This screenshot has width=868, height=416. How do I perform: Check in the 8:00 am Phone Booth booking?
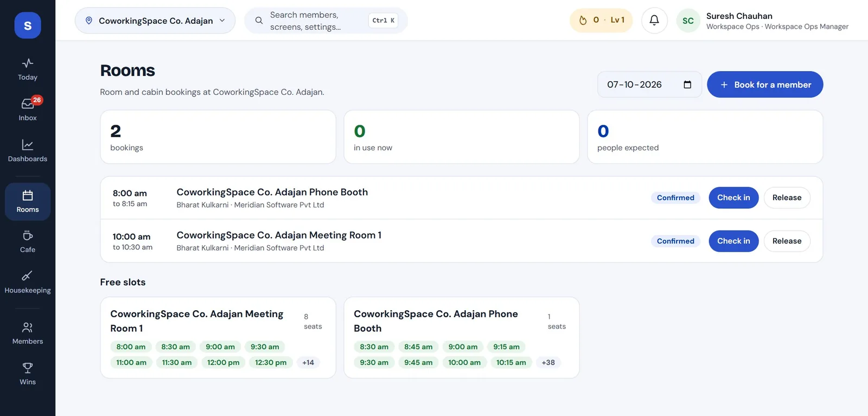[733, 198]
